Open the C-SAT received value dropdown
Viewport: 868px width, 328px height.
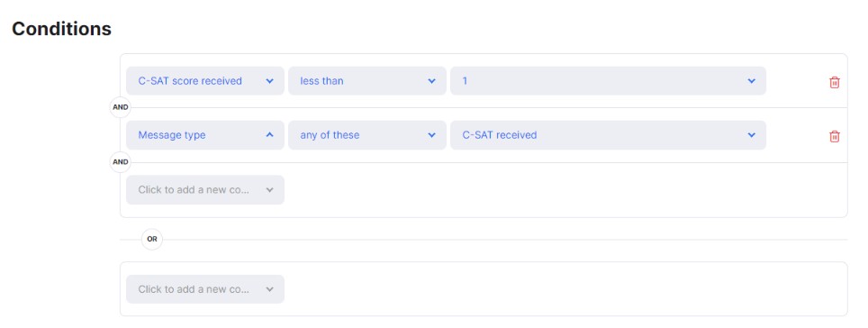click(608, 135)
